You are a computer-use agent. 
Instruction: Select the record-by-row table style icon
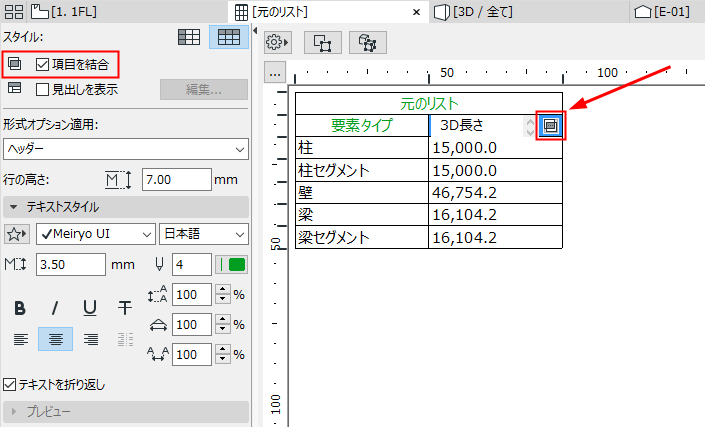189,37
